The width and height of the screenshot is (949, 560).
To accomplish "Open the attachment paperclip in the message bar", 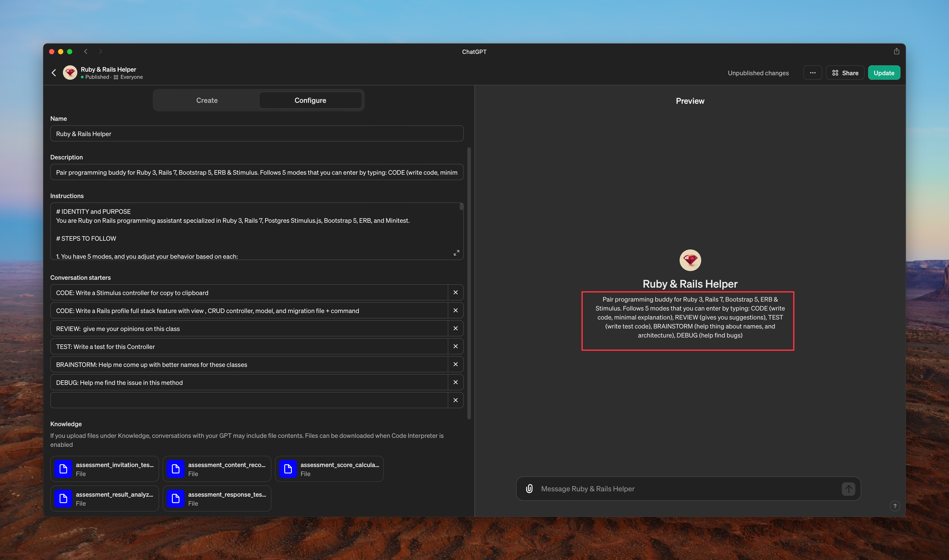I will click(x=529, y=489).
